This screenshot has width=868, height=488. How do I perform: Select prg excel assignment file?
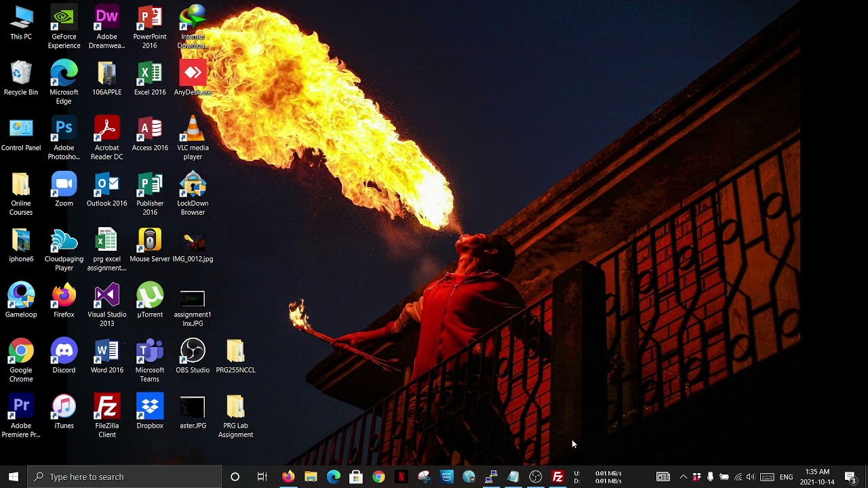(106, 250)
